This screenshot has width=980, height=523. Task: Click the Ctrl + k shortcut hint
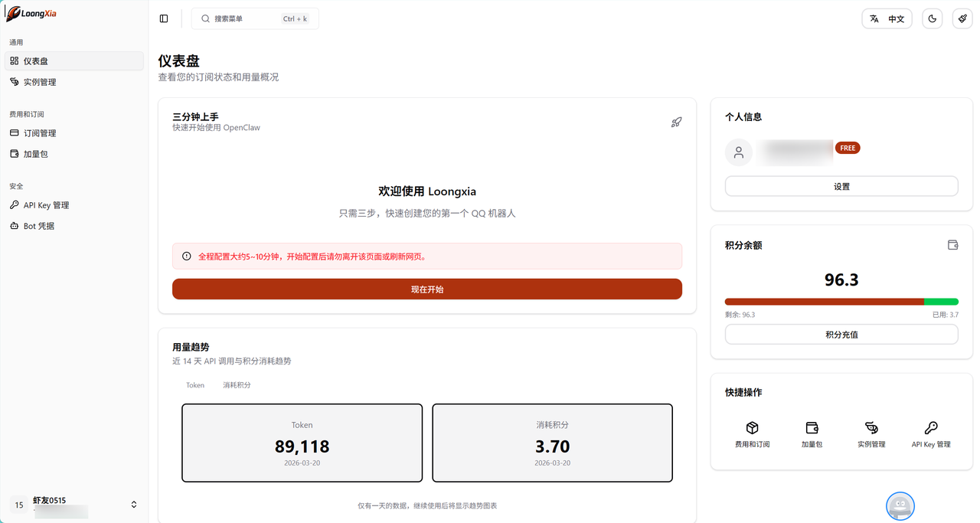pos(295,18)
